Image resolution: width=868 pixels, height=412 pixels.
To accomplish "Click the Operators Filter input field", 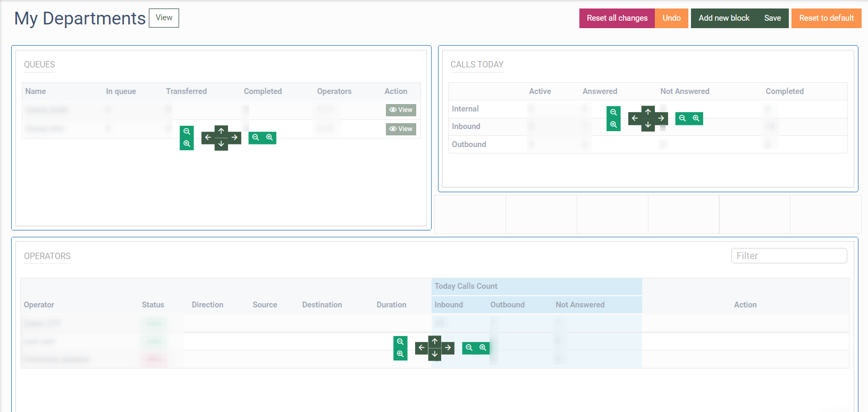I will (789, 256).
